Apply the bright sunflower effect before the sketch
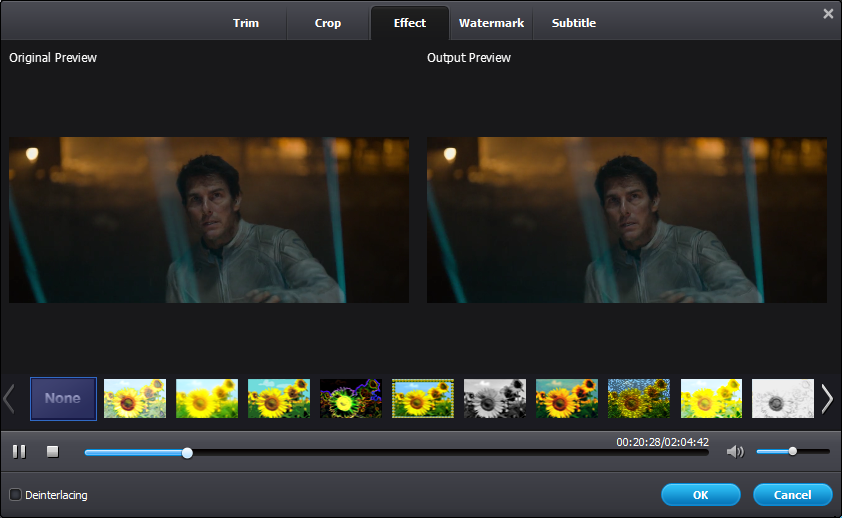Screen dimensions: 842x518 (711, 398)
